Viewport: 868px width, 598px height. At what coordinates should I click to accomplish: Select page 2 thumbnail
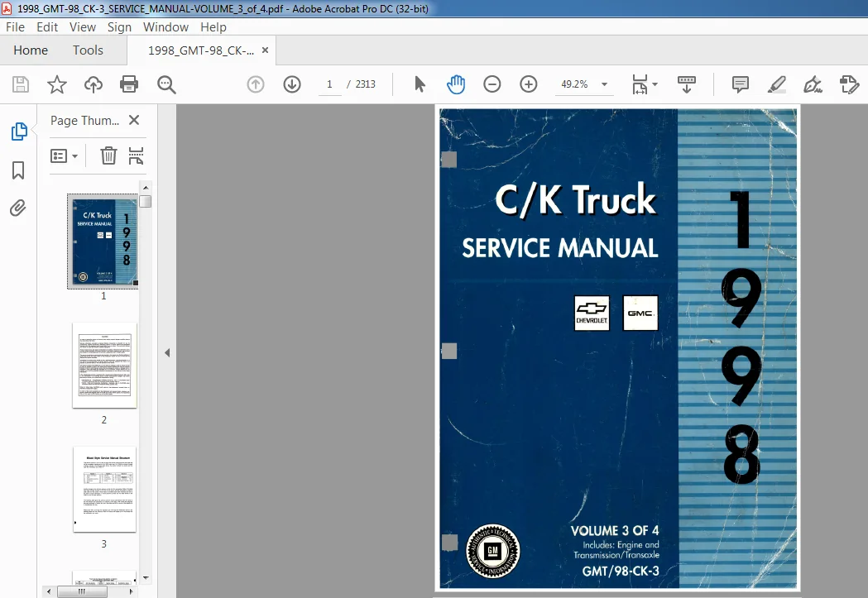click(x=104, y=366)
